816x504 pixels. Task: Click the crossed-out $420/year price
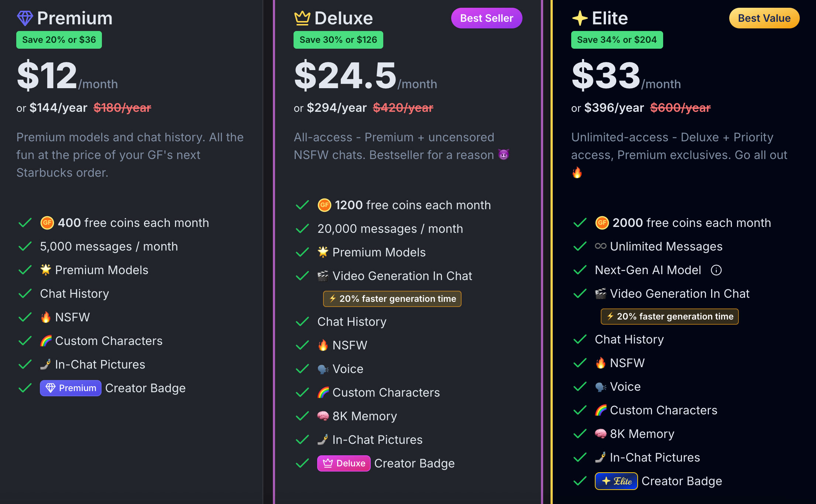[403, 108]
